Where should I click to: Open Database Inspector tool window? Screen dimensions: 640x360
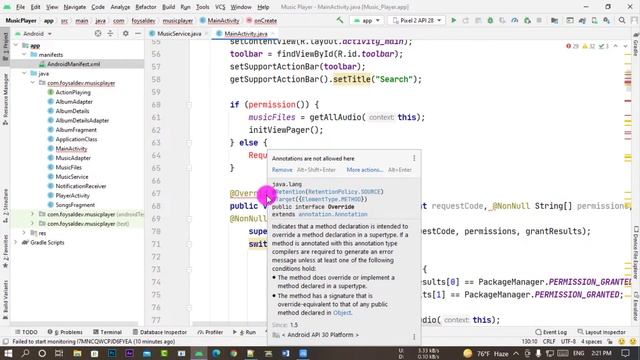[160, 332]
